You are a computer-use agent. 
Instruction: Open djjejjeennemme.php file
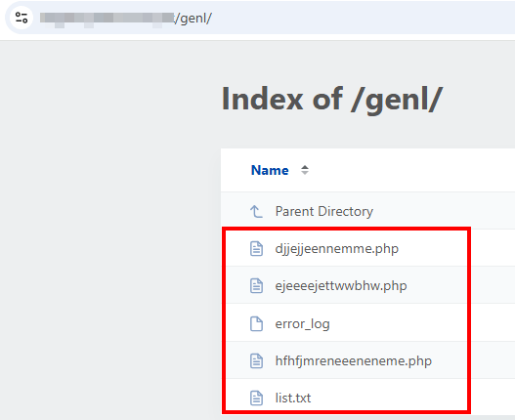pos(337,249)
